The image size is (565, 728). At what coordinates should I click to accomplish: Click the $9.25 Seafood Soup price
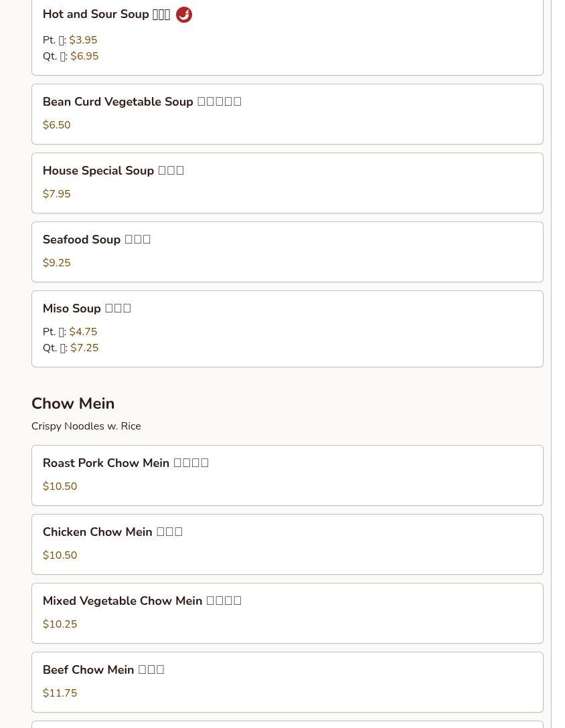[57, 263]
